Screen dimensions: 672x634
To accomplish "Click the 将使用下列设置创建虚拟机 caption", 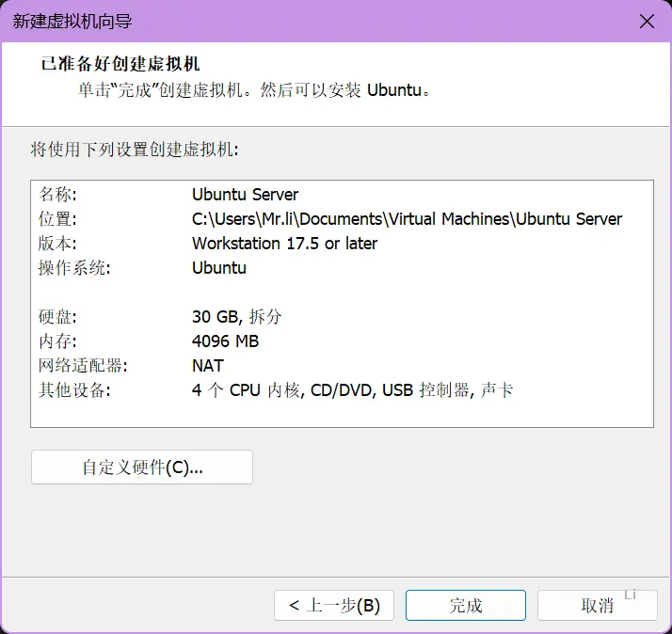I will [x=135, y=150].
